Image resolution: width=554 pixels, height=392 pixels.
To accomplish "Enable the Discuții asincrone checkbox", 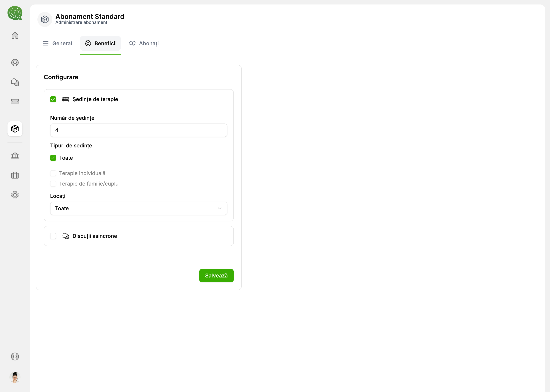I will click(53, 237).
